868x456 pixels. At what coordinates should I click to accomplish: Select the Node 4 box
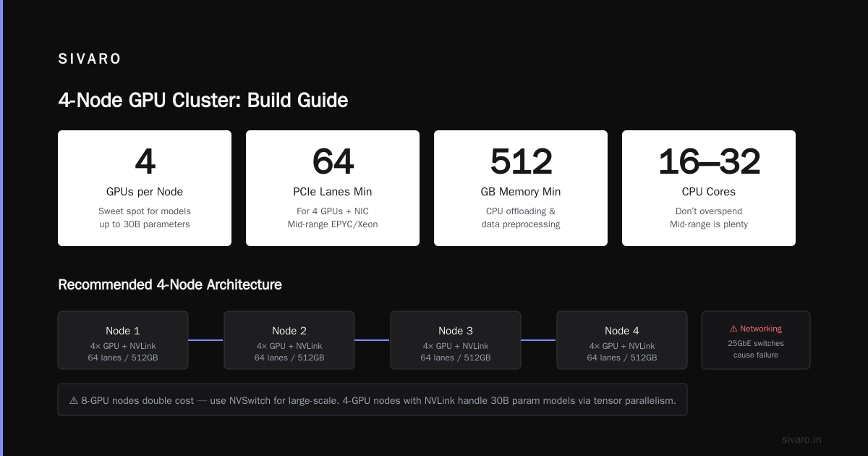(x=622, y=340)
